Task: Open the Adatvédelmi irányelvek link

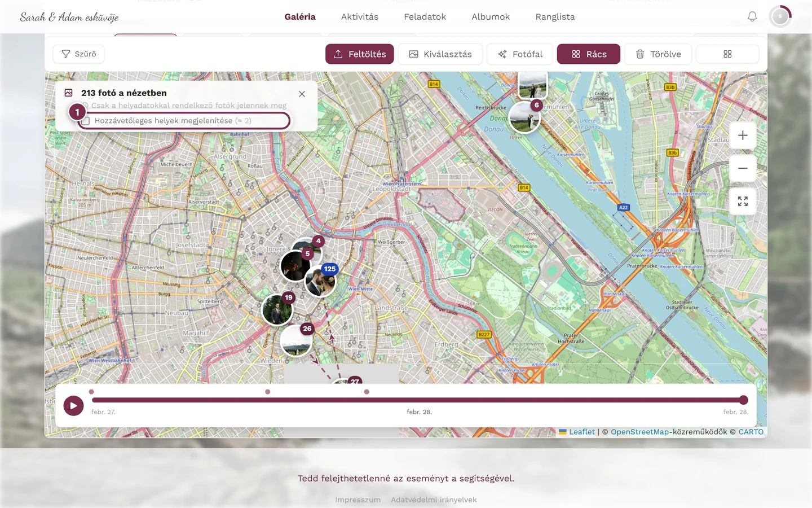Action: [434, 500]
